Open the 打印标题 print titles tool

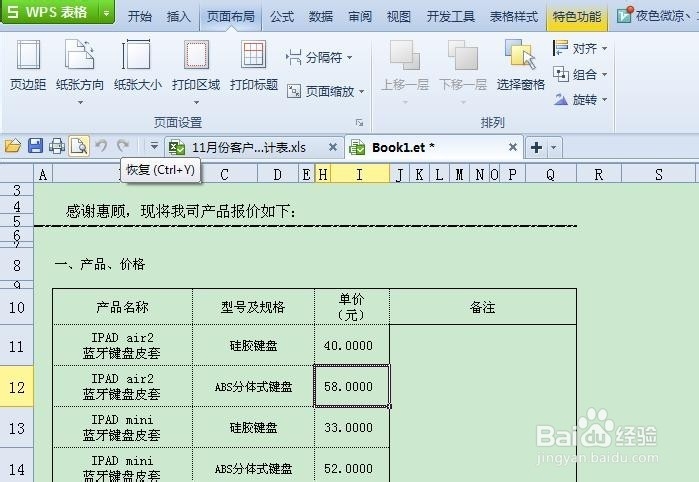254,65
